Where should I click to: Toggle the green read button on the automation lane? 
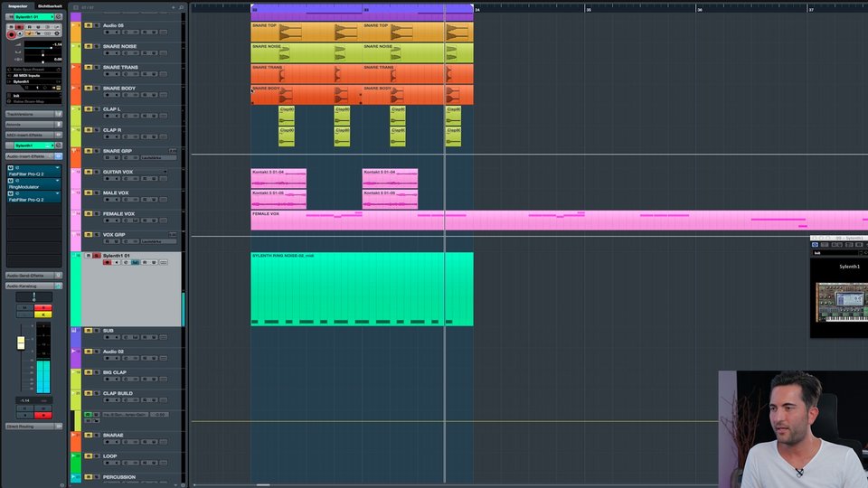88,415
